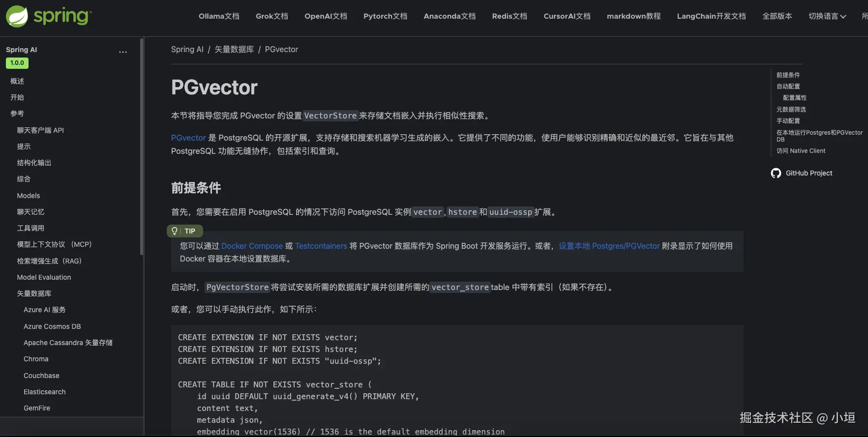Click the vector_store inline code
The width and height of the screenshot is (868, 437).
pos(460,287)
